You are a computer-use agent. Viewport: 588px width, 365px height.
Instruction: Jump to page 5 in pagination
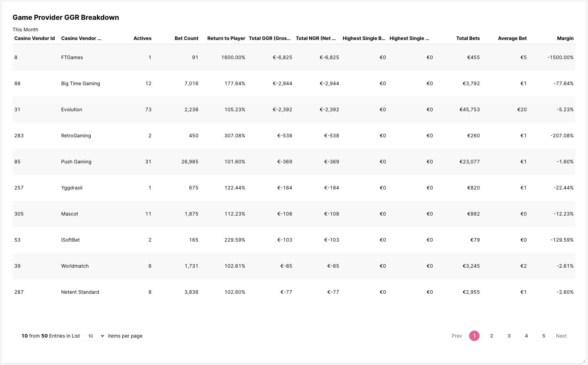click(x=544, y=336)
